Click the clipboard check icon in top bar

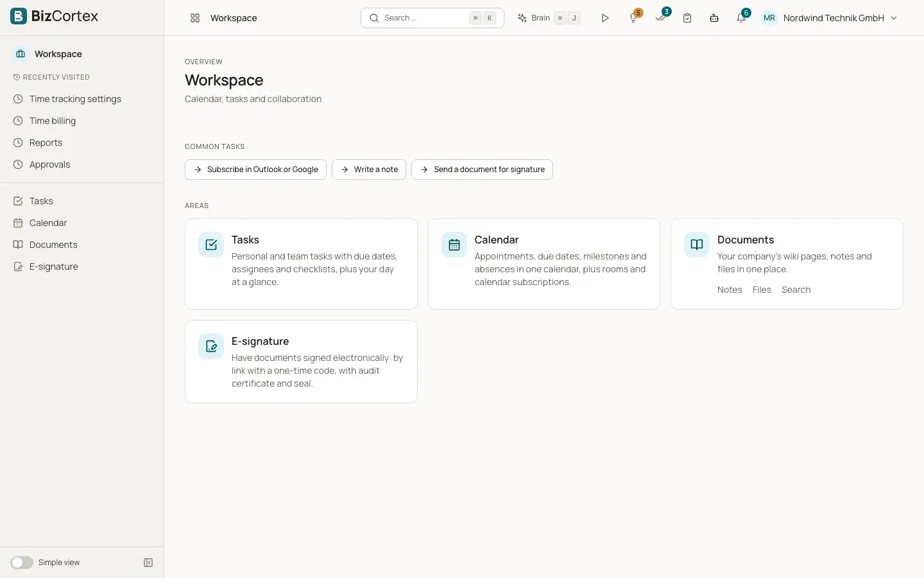687,18
